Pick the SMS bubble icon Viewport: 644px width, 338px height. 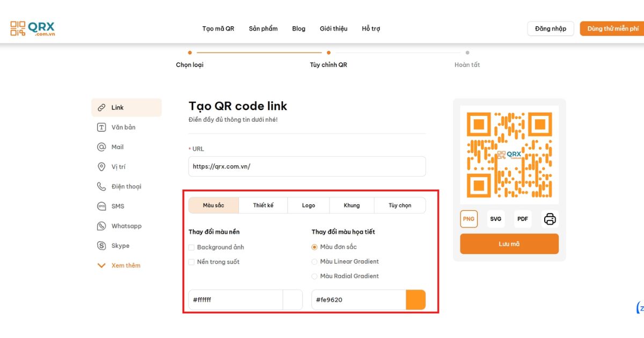pos(101,207)
